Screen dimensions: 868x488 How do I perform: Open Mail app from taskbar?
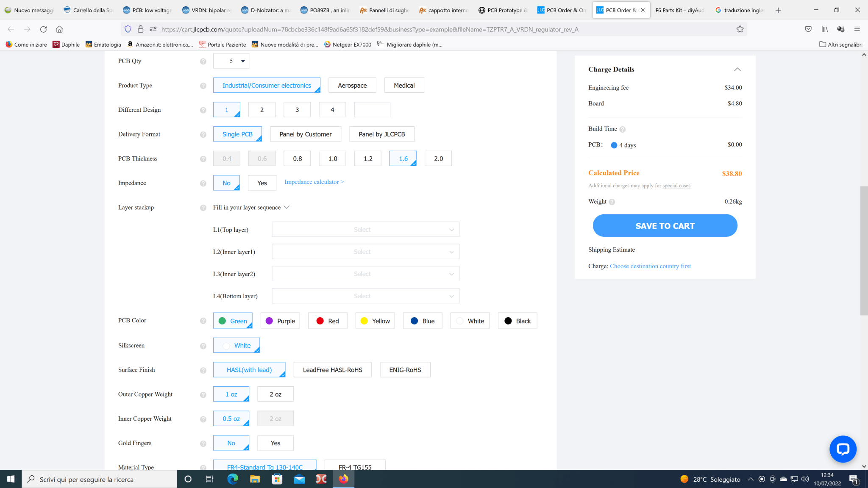pos(299,479)
